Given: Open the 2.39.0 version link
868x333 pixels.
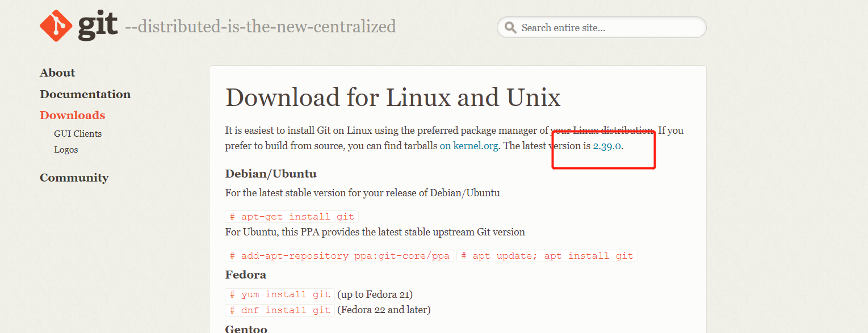Looking at the screenshot, I should point(607,146).
